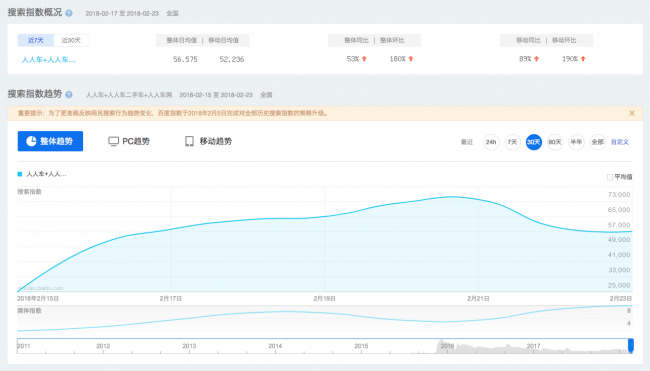The height and width of the screenshot is (371, 650).
Task: Switch to the 近30天 tab
Action: coord(71,40)
